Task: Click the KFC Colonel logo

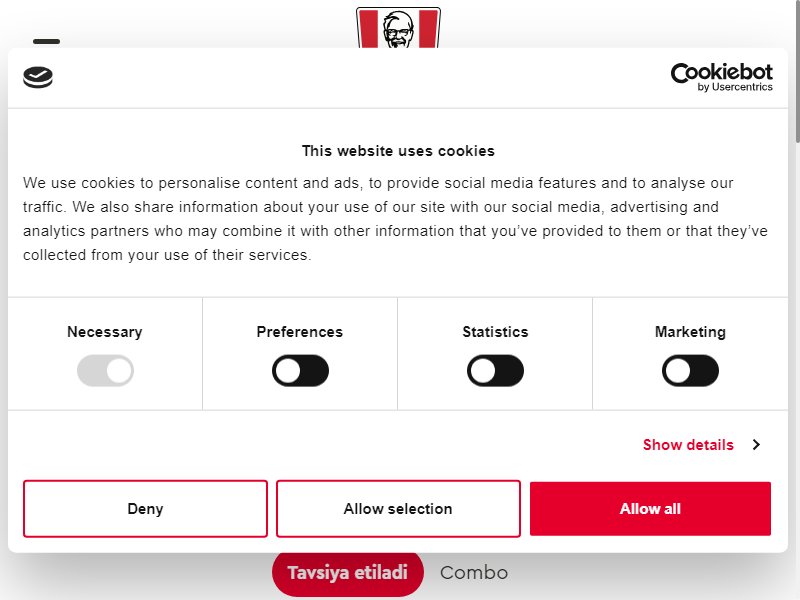Action: pos(398,28)
